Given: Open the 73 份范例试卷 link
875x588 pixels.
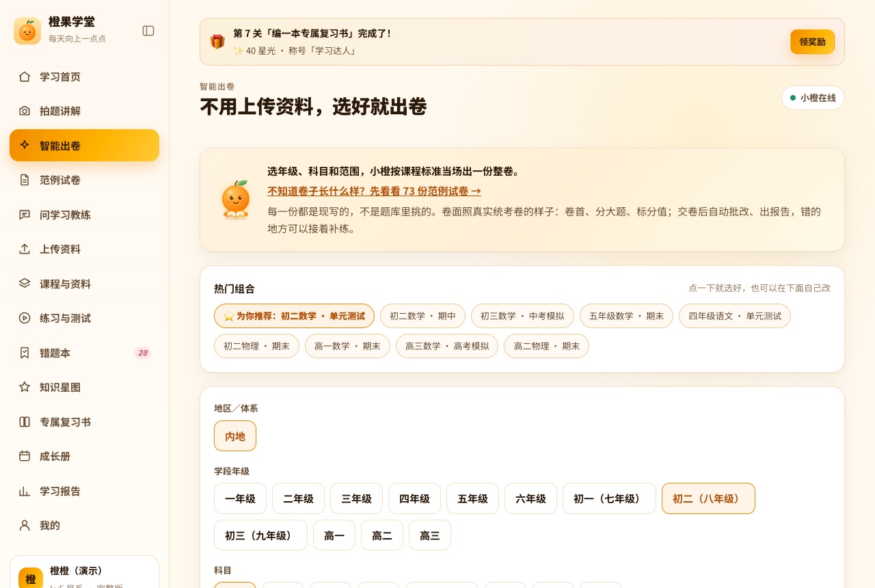Looking at the screenshot, I should (x=374, y=191).
